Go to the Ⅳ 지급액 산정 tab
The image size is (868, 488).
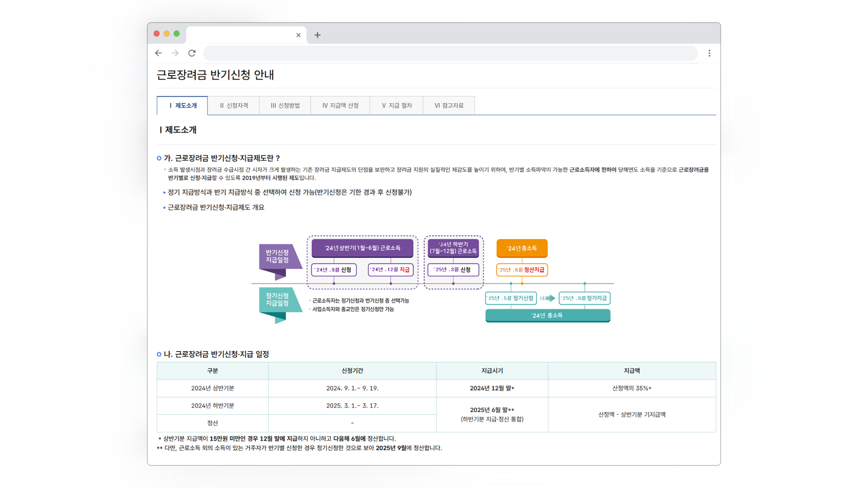tap(340, 106)
